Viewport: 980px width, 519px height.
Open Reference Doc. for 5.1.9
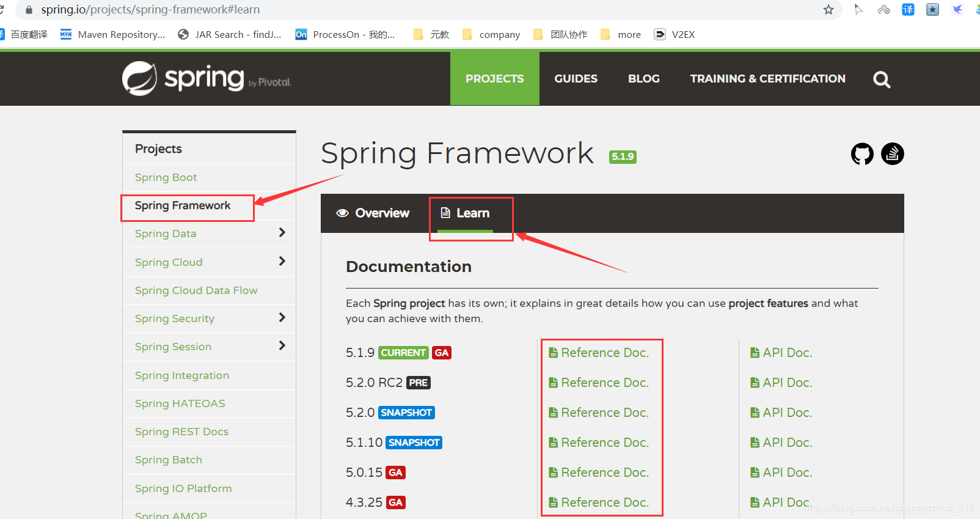click(x=599, y=353)
